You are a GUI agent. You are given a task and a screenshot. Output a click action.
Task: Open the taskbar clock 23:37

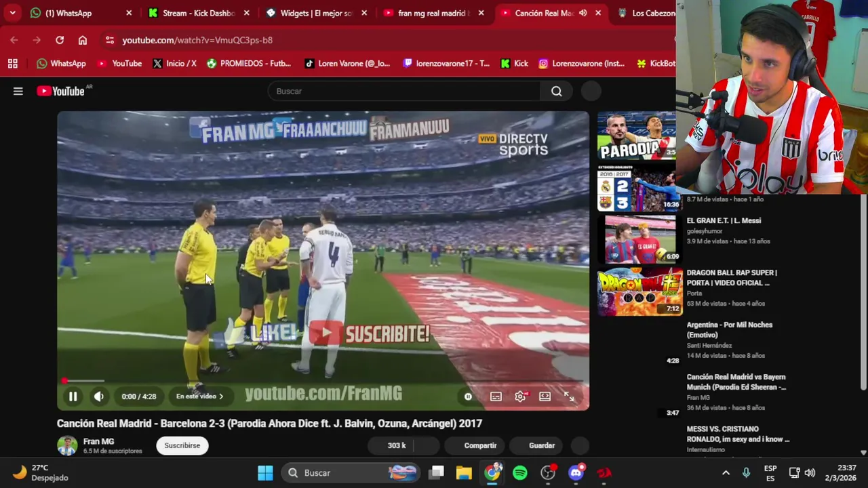[840, 473]
